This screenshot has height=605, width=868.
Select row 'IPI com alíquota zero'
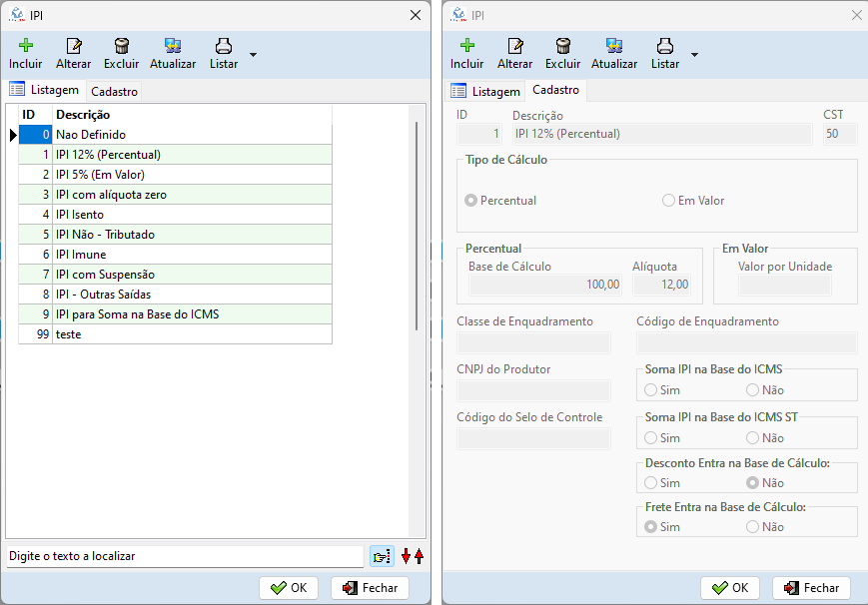pyautogui.click(x=176, y=195)
